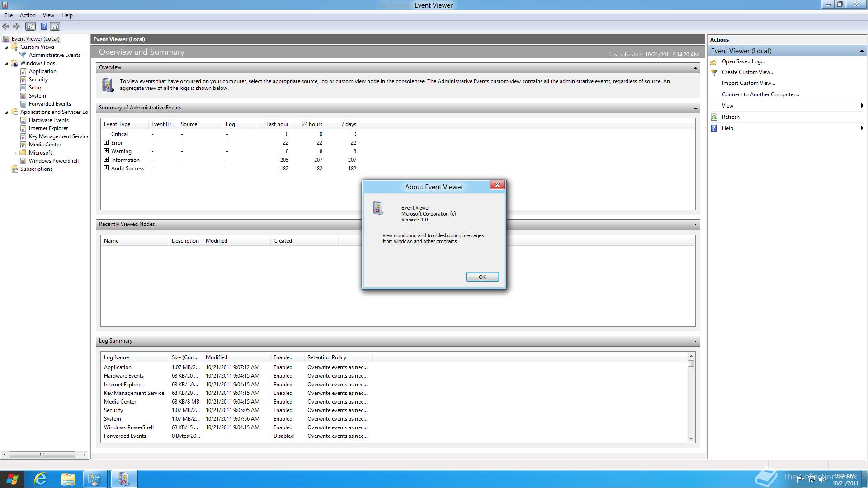Click OK in About Event Viewer dialog
This screenshot has width=868, height=488.
pyautogui.click(x=482, y=277)
